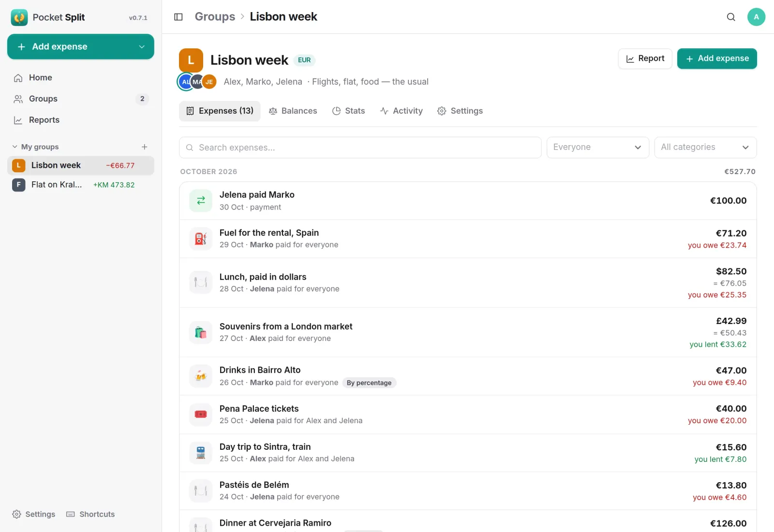Screen dimensions: 774x532
Task: Click the By percentage tag
Action: (369, 383)
